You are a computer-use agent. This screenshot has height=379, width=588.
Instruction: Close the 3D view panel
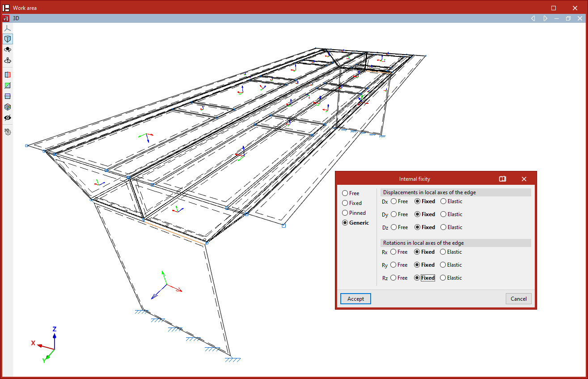[x=580, y=18]
